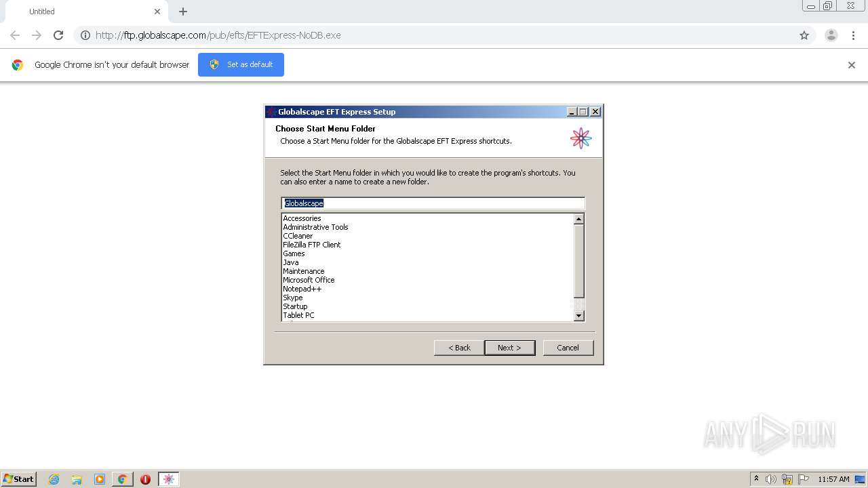This screenshot has width=868, height=488.
Task: Select Startup folder entry
Action: [295, 306]
